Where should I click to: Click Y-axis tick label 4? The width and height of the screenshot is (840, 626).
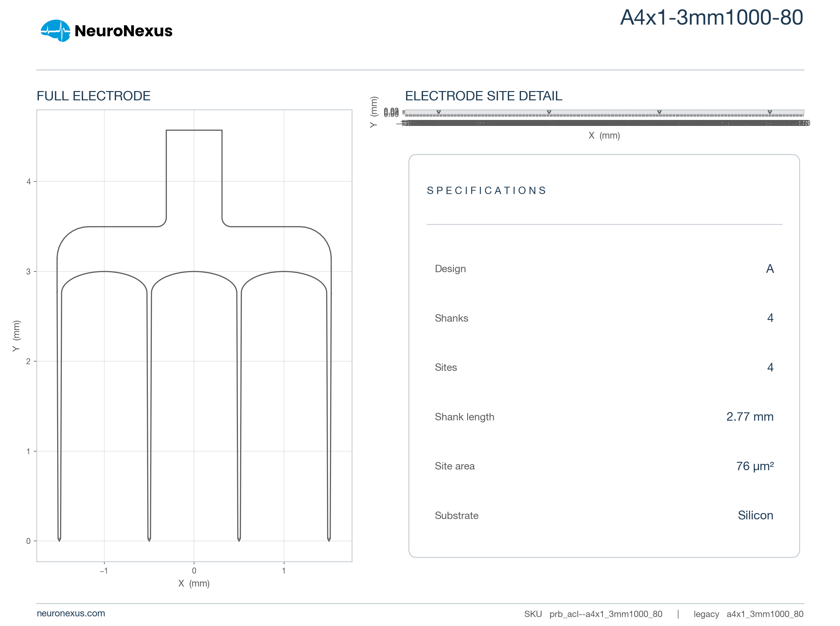click(29, 181)
